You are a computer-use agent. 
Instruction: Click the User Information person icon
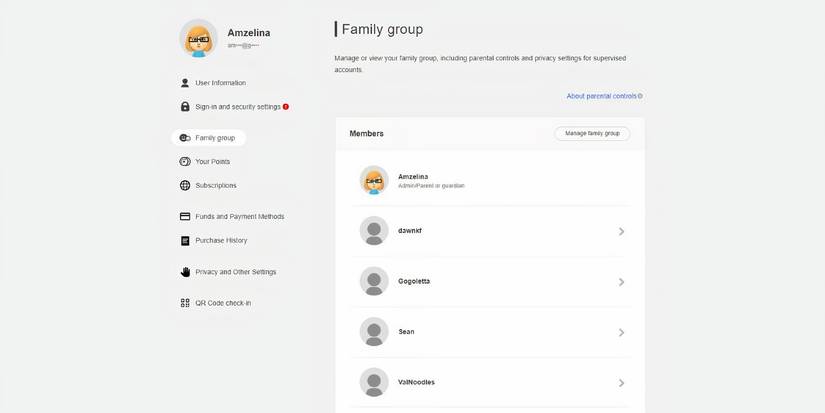pos(185,83)
